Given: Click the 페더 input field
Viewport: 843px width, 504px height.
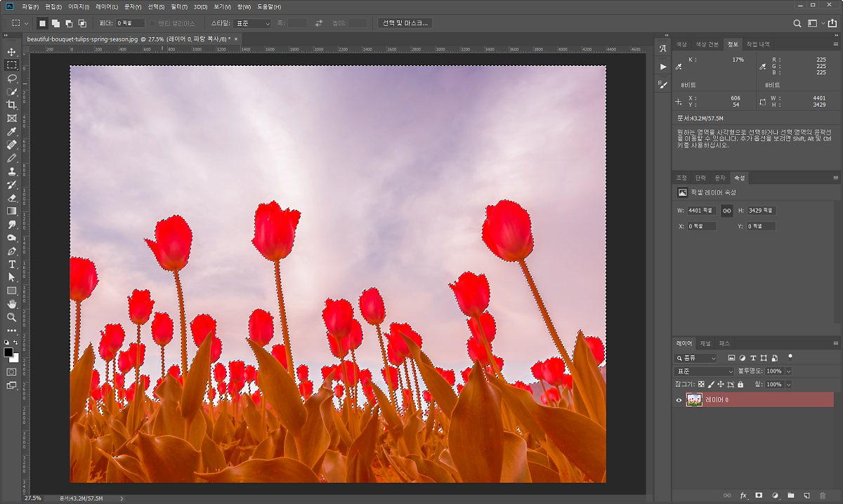Looking at the screenshot, I should [x=131, y=23].
